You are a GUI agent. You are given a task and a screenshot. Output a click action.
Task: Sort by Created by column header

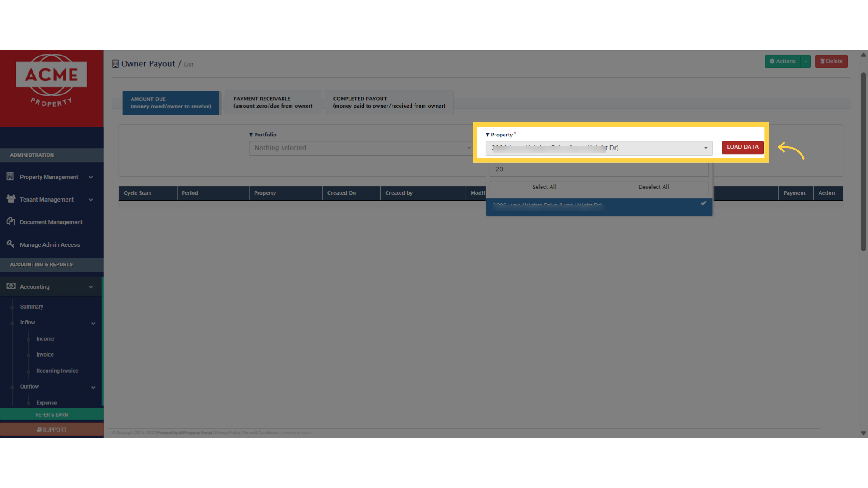tap(423, 193)
